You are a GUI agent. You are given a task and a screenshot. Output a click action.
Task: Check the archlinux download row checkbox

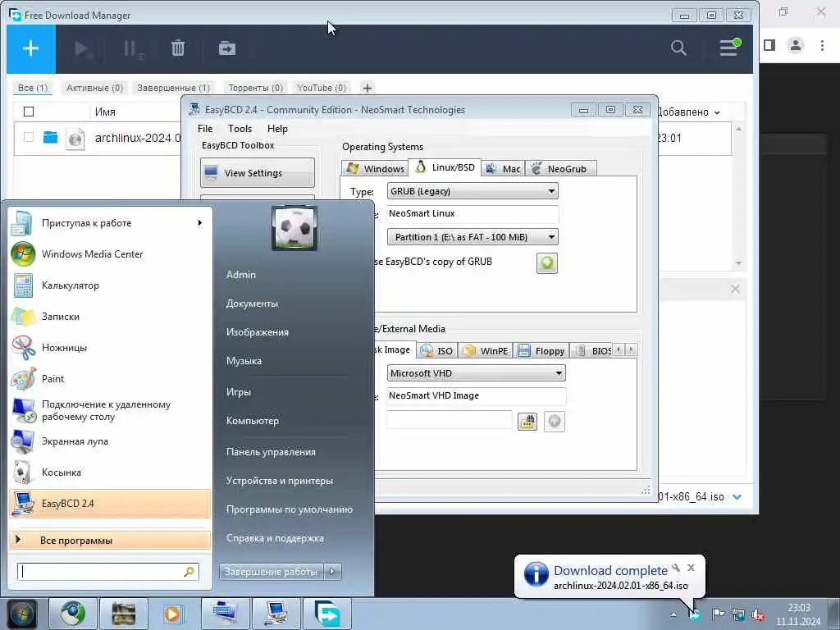[x=29, y=137]
